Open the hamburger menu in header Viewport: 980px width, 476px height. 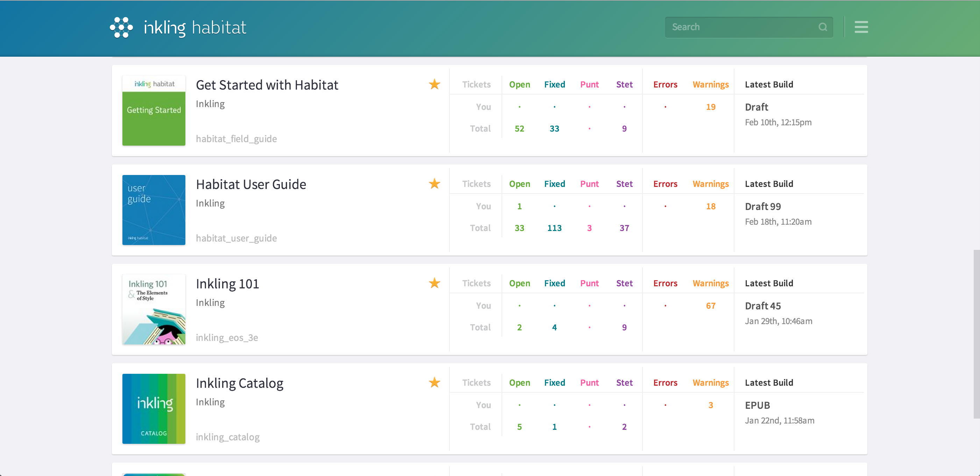[861, 27]
